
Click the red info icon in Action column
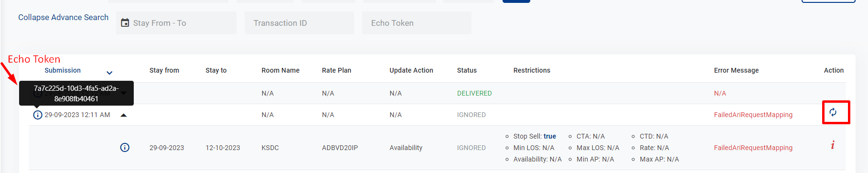pyautogui.click(x=833, y=145)
